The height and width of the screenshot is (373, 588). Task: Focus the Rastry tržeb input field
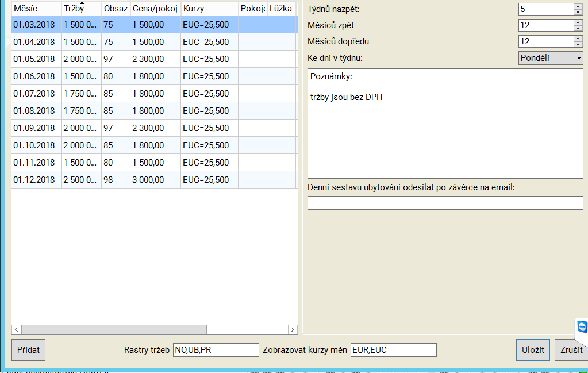(x=216, y=350)
